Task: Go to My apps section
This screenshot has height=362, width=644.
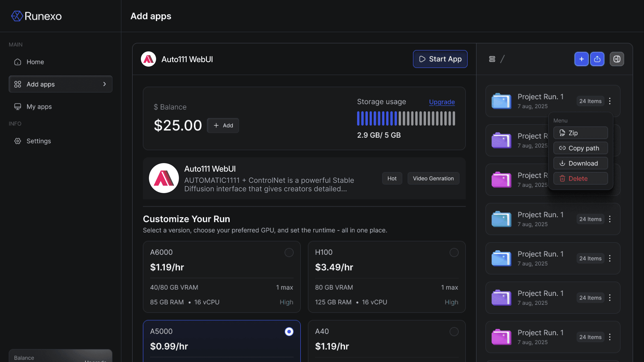Action: [x=39, y=107]
